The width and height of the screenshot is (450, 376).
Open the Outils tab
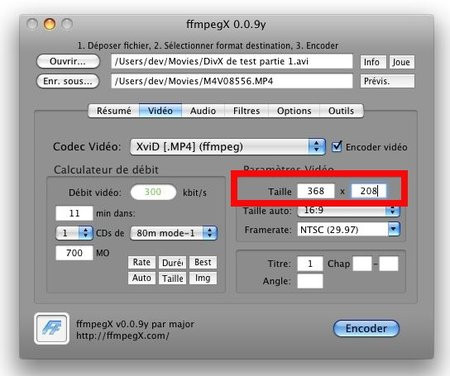(341, 111)
